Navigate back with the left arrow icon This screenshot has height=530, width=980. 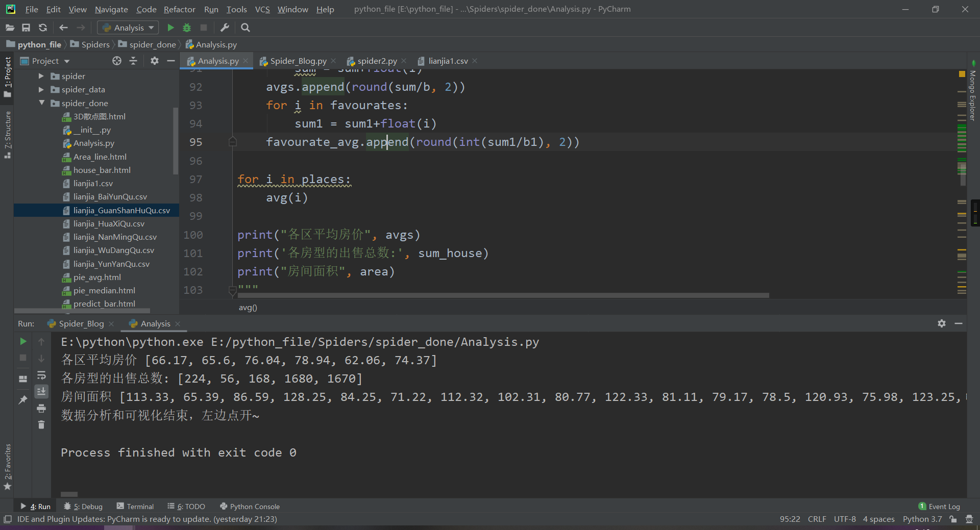63,28
